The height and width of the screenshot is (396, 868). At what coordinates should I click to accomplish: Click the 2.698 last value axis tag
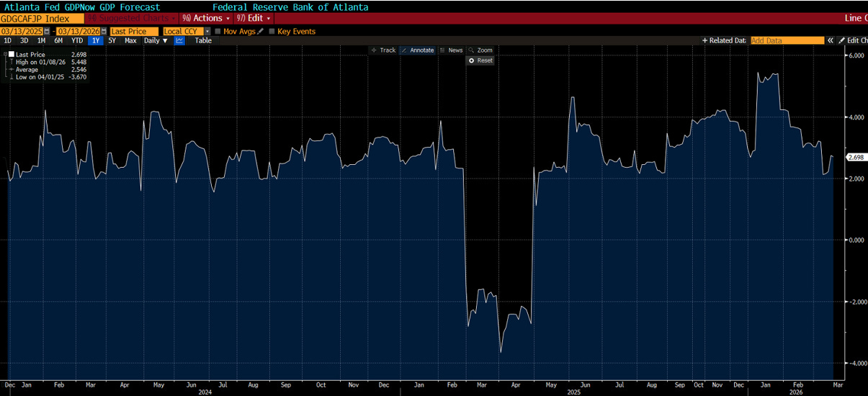click(855, 157)
